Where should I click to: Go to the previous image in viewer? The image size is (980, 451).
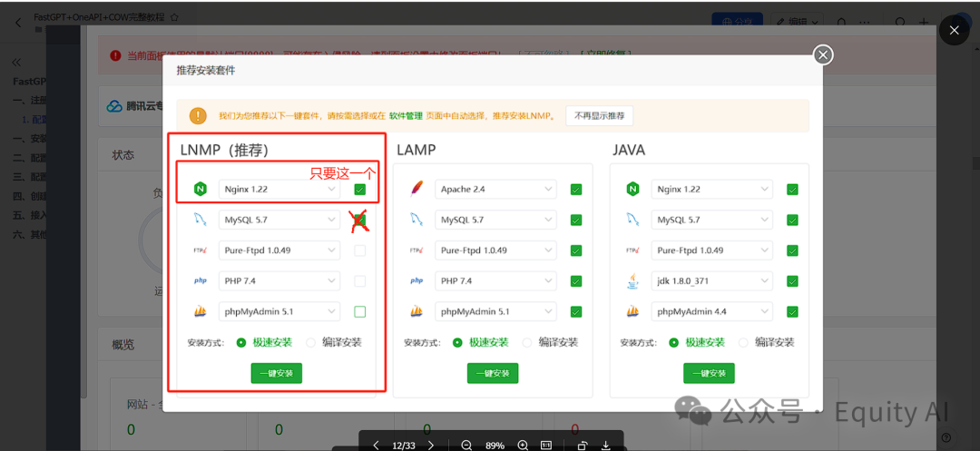(x=376, y=446)
